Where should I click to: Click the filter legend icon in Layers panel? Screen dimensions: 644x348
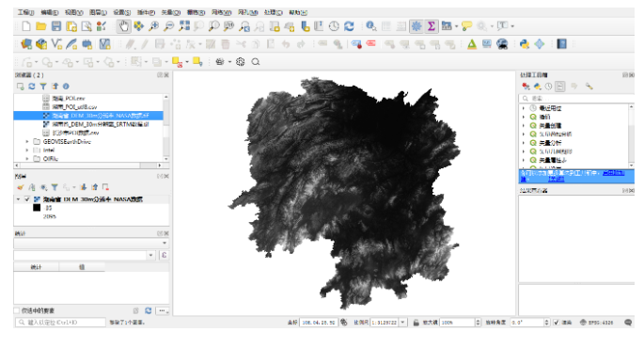(x=55, y=187)
